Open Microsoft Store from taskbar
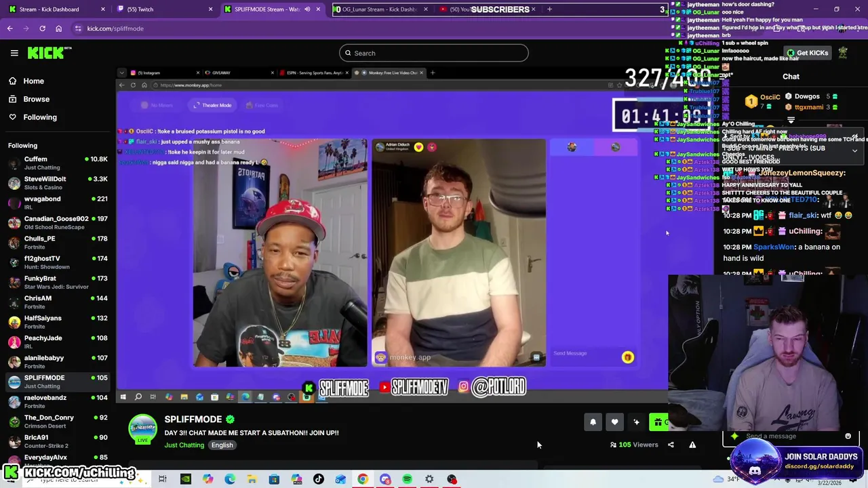 (x=274, y=479)
